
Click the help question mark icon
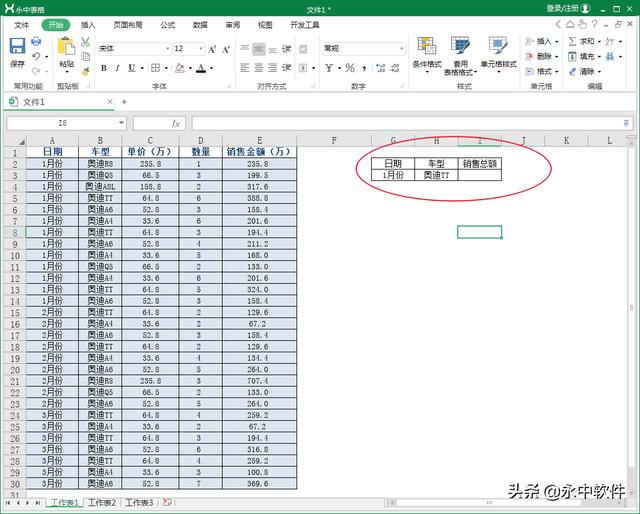coord(595,24)
